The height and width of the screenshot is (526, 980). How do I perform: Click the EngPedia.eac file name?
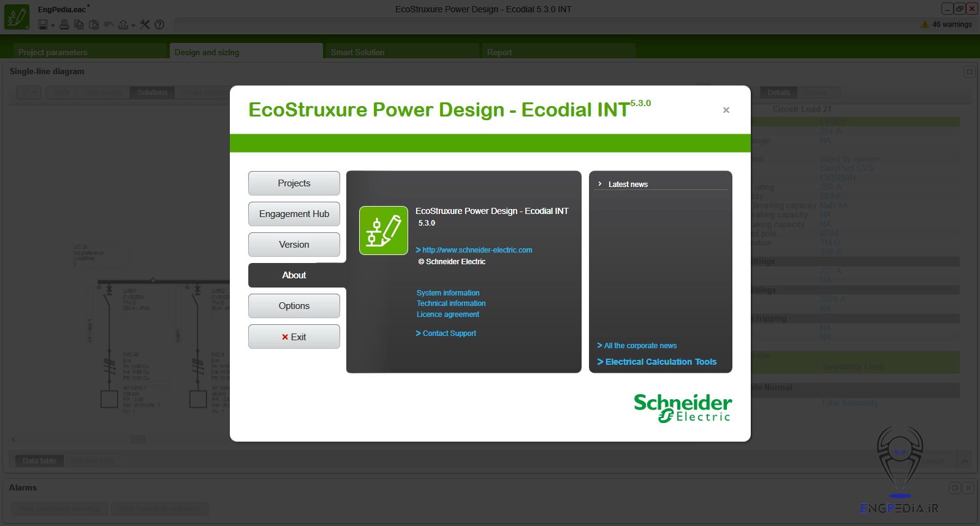pyautogui.click(x=62, y=10)
